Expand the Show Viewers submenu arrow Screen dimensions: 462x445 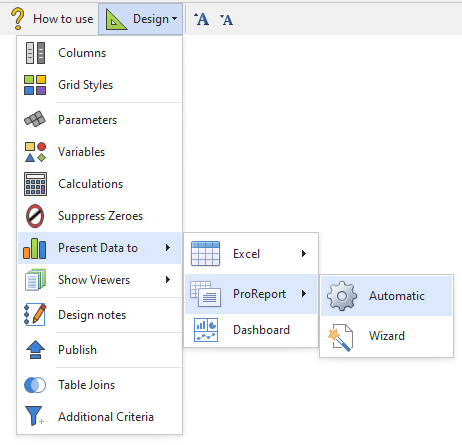[168, 280]
